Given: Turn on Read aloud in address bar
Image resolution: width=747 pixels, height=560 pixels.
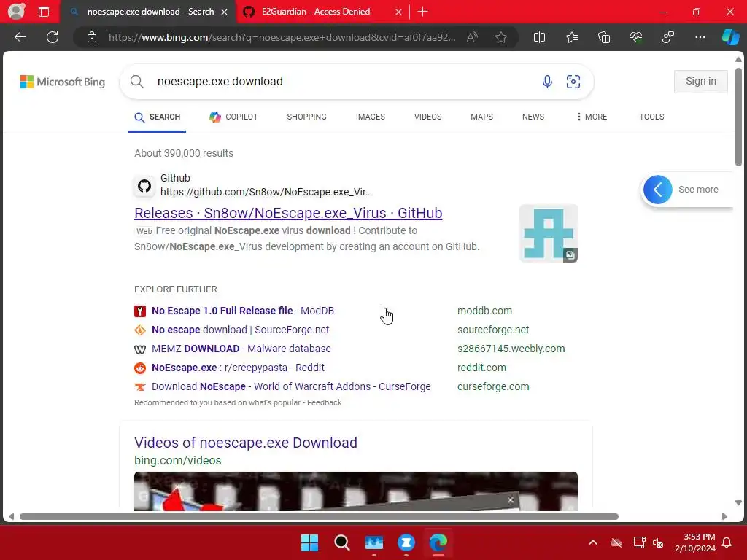Looking at the screenshot, I should (x=472, y=37).
